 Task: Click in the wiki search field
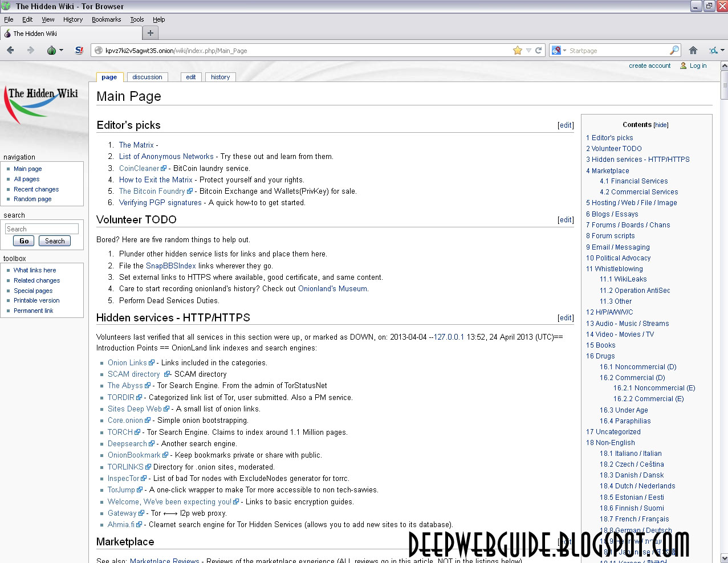point(42,229)
